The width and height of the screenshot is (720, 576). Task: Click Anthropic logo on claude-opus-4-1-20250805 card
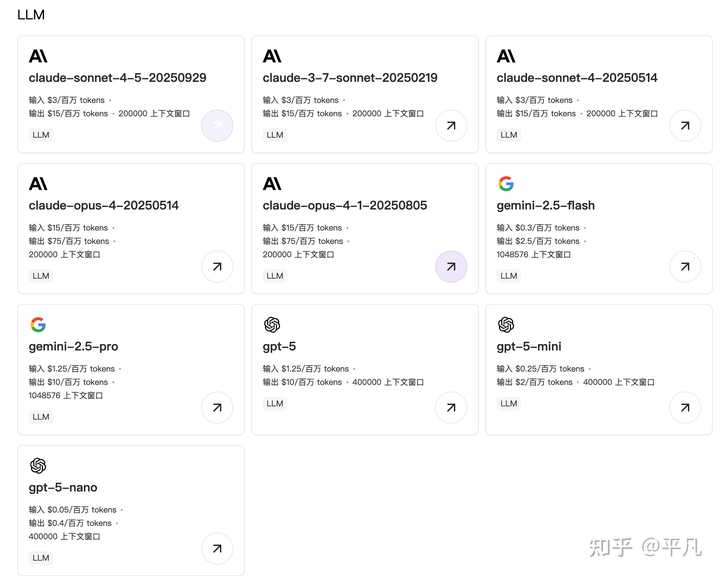(272, 184)
